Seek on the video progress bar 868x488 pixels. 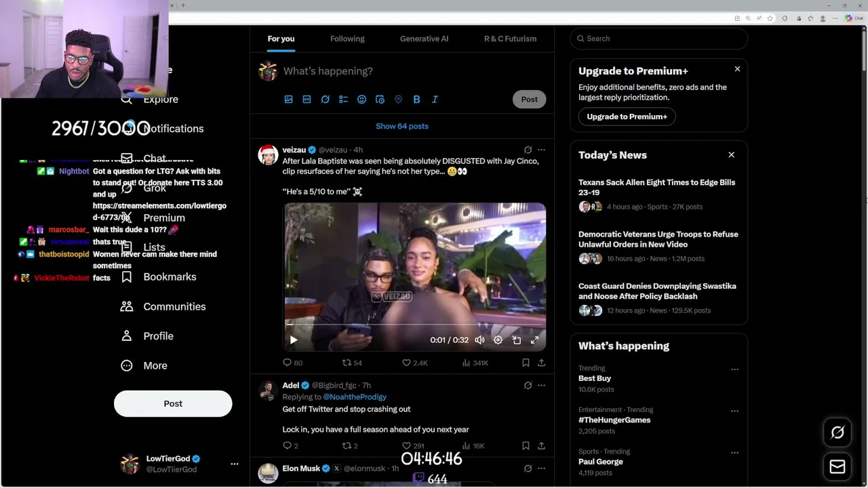[x=414, y=325]
